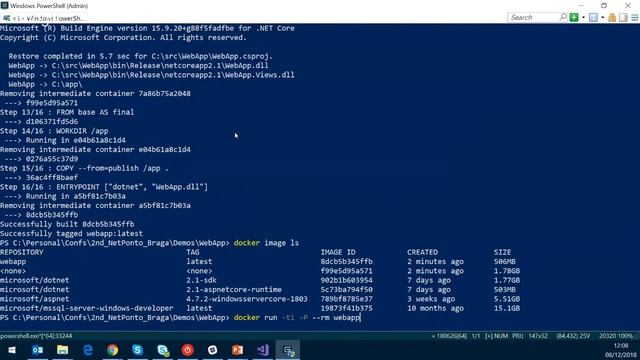Screen dimensions: 640x360
Task: Click the SIZE column header
Action: pos(502,252)
